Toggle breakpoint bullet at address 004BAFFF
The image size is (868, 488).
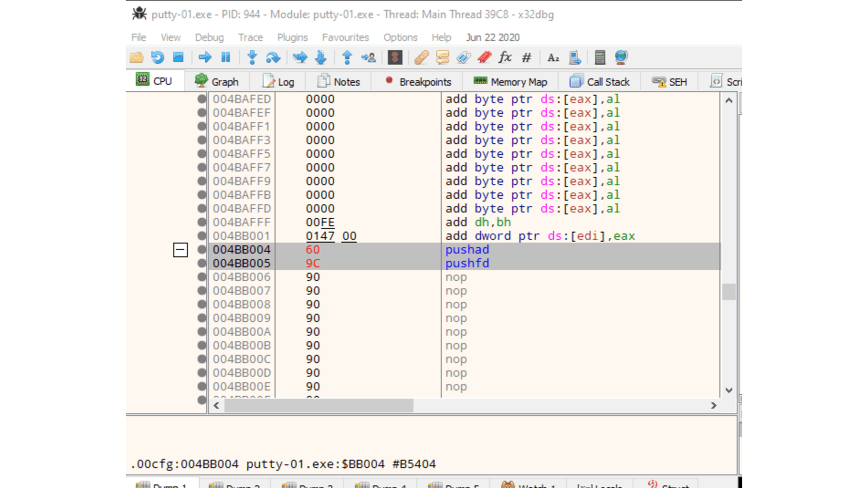[202, 222]
